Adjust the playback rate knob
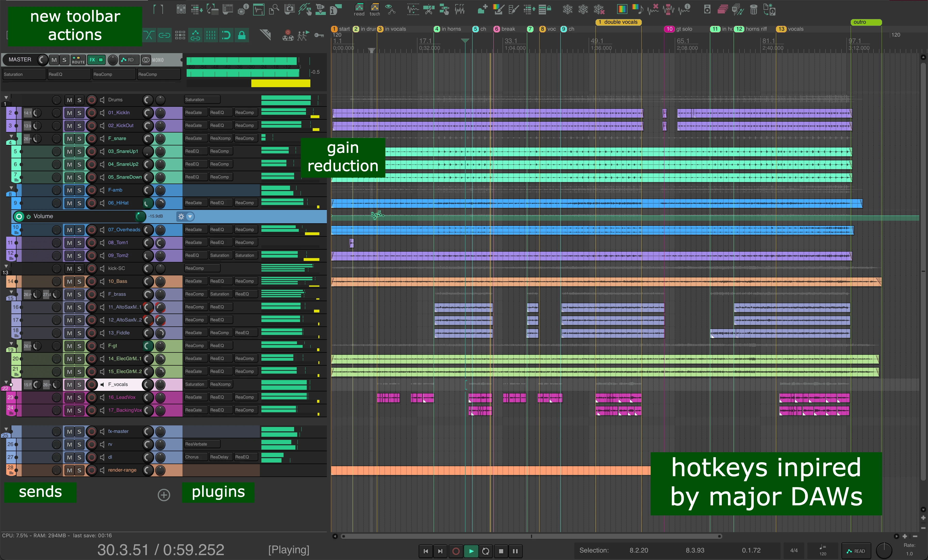This screenshot has width=928, height=560. click(884, 551)
